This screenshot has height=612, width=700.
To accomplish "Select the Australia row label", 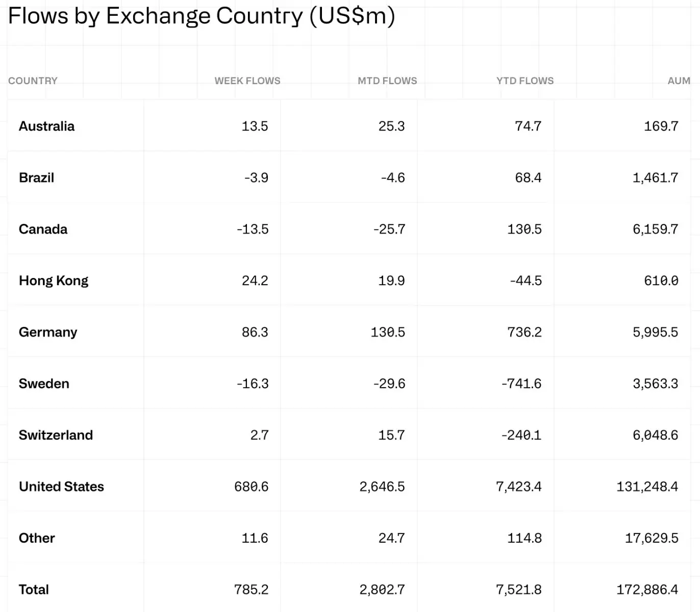I will (x=46, y=126).
